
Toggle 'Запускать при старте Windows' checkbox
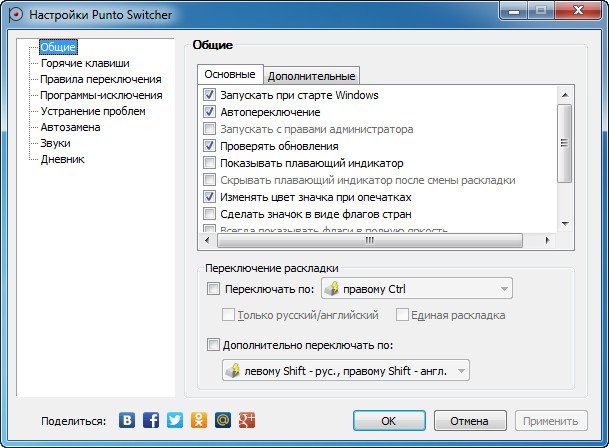[209, 94]
